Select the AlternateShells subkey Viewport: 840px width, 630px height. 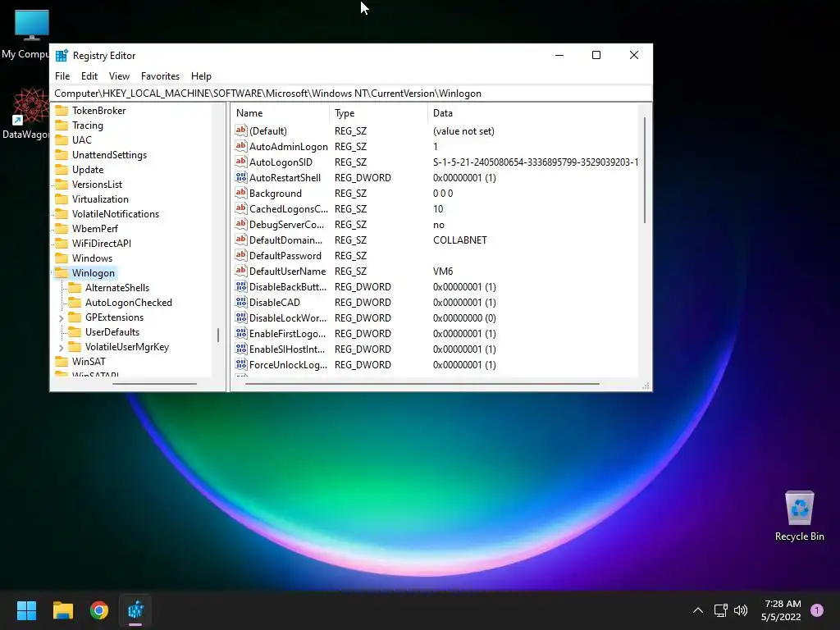[x=117, y=288]
